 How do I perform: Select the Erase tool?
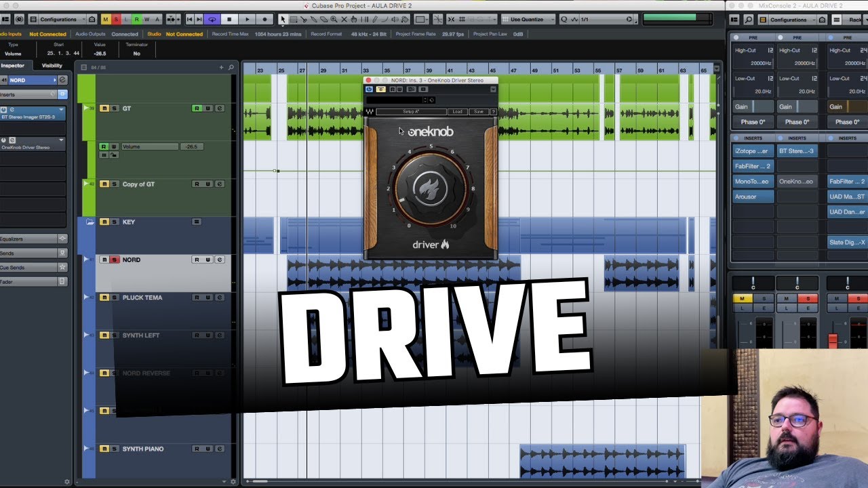pyautogui.click(x=323, y=19)
